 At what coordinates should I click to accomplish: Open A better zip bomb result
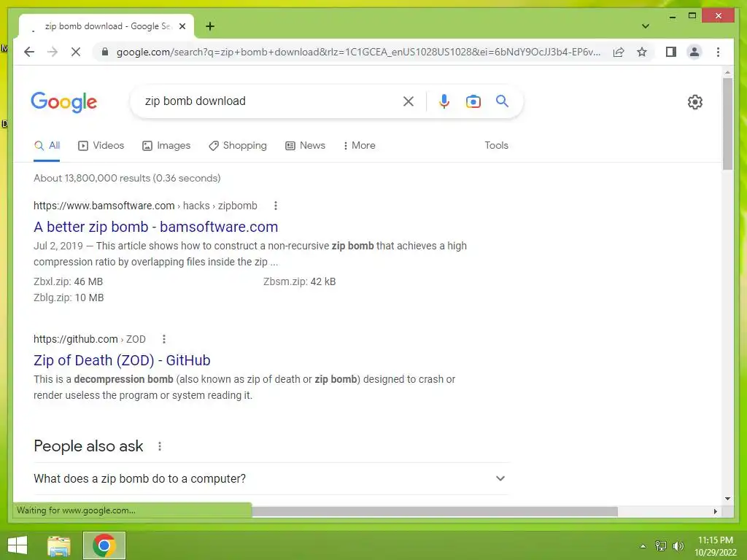(156, 227)
